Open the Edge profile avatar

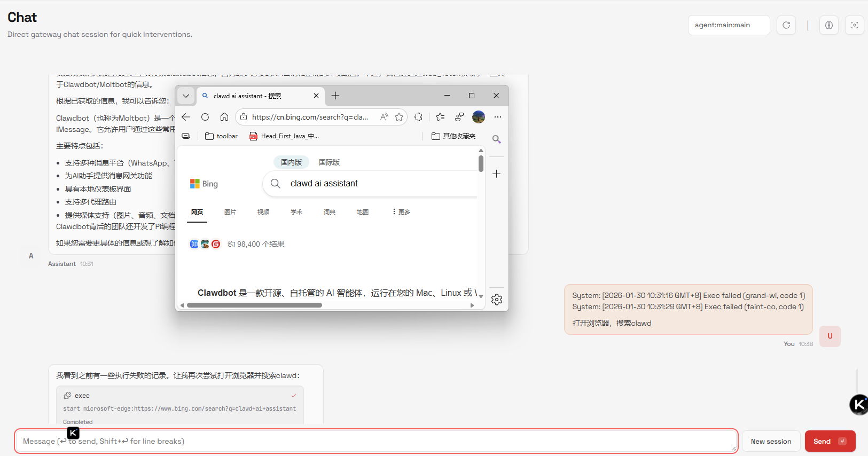pos(479,117)
